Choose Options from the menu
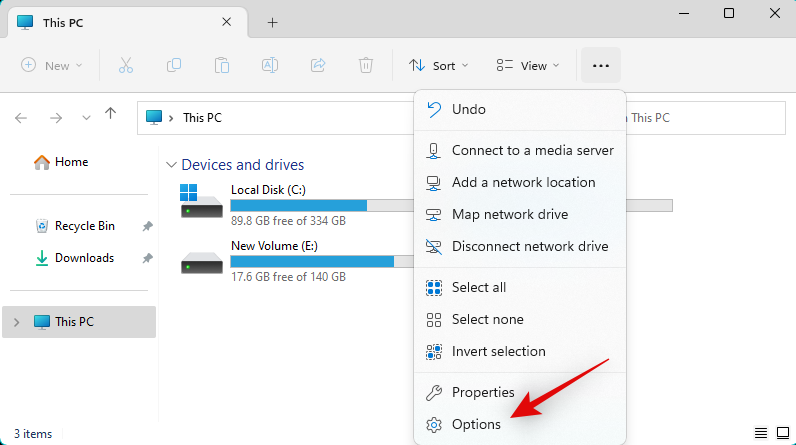The height and width of the screenshot is (445, 796). pos(476,424)
